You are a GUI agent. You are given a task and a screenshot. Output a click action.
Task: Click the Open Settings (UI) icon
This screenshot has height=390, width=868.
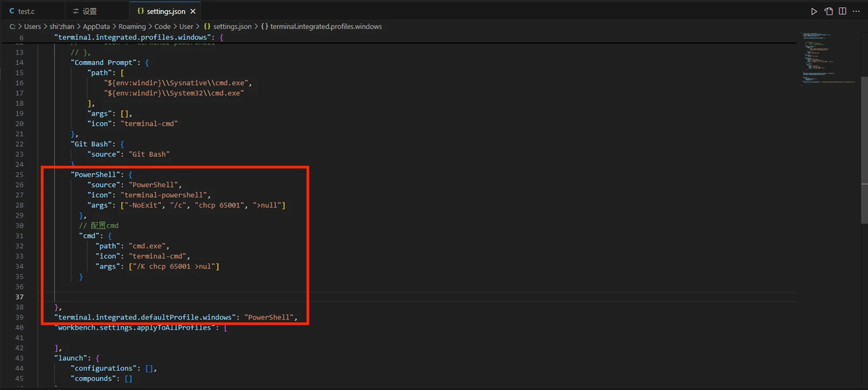(829, 11)
